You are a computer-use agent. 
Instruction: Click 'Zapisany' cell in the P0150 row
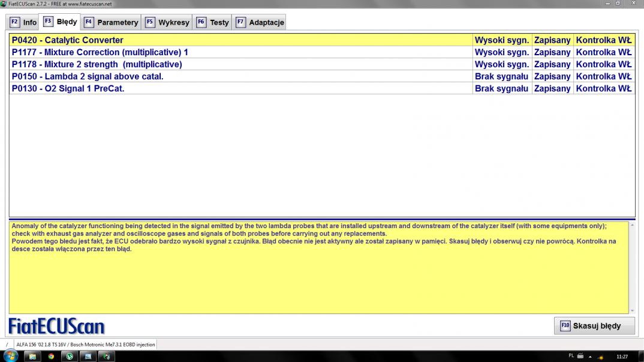click(x=552, y=76)
